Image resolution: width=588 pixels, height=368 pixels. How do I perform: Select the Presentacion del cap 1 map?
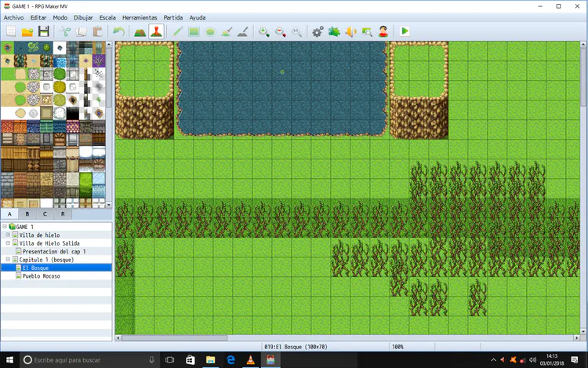click(54, 251)
